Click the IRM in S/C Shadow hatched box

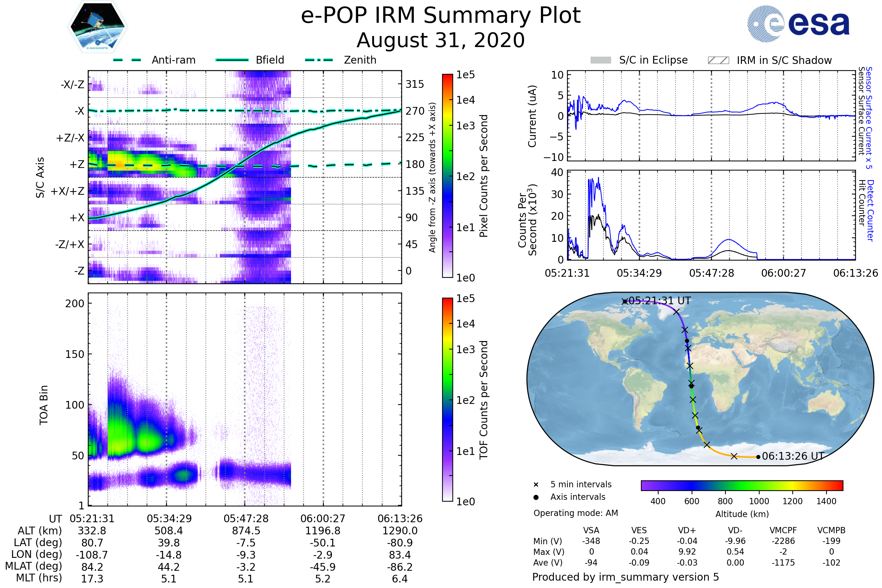[x=718, y=60]
